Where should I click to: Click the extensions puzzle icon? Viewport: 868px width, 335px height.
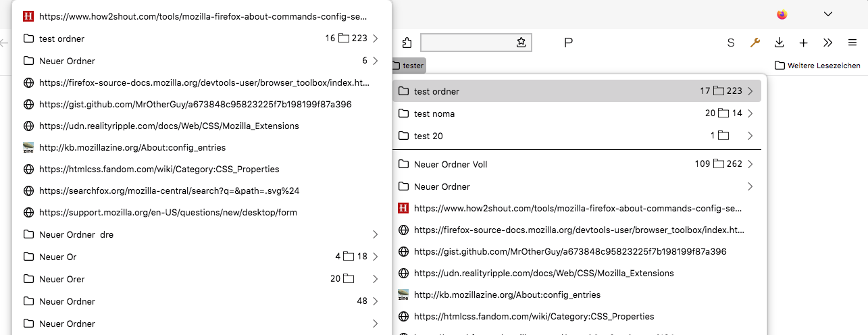[x=407, y=43]
